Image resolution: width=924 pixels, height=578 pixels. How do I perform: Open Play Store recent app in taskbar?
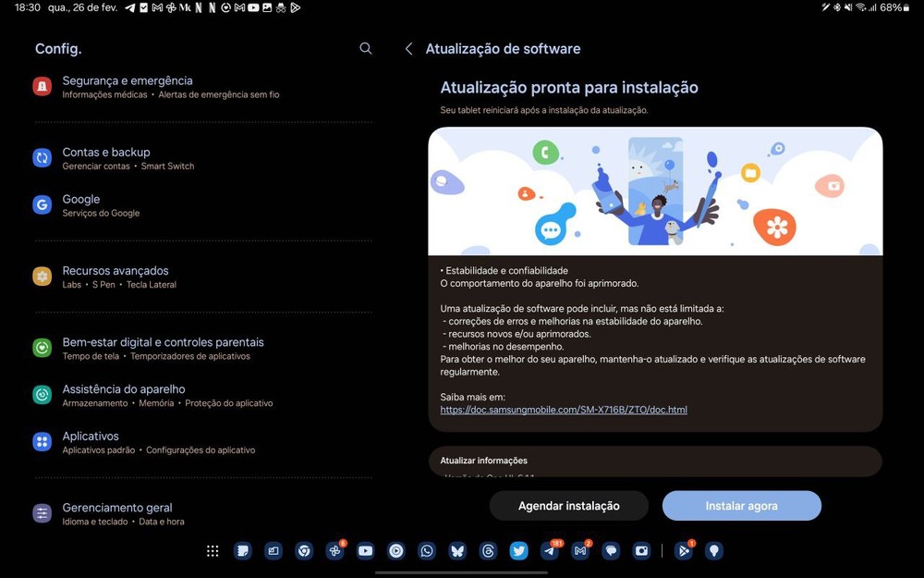point(684,551)
